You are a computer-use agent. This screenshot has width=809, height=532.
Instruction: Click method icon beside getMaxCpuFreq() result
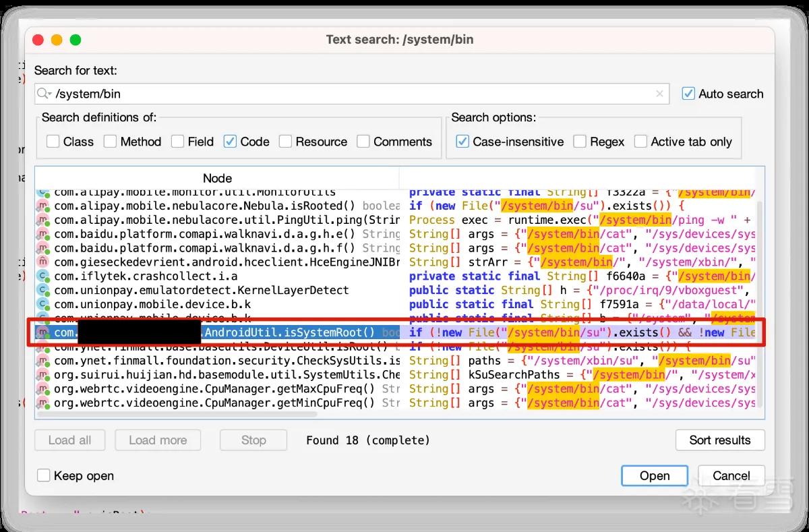coord(44,389)
